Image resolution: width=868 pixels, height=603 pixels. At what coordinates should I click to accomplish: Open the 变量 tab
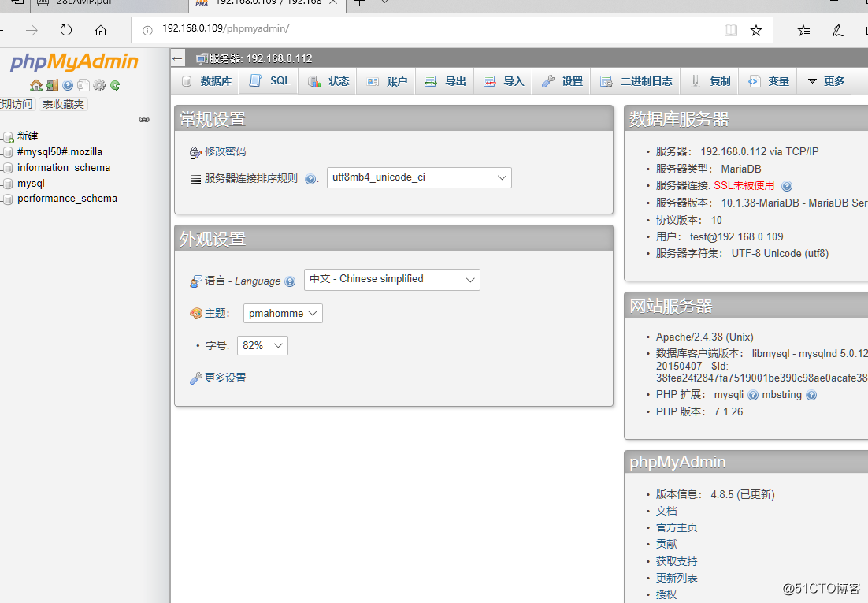768,81
